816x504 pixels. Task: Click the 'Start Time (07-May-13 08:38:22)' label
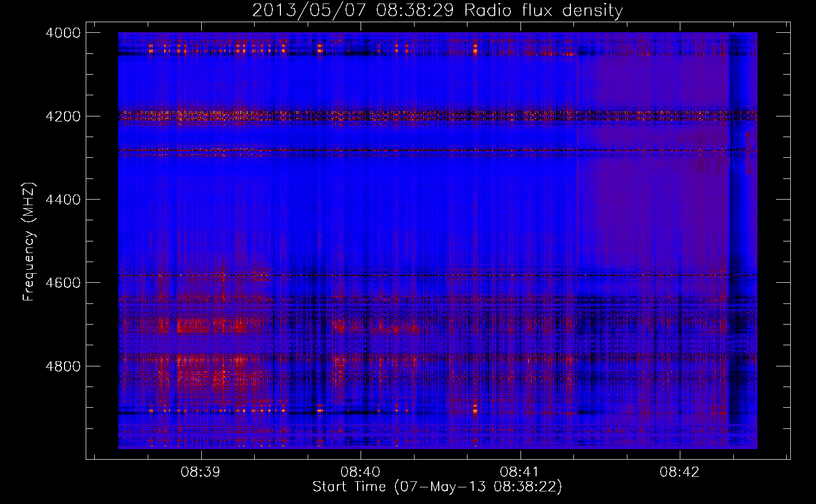click(x=437, y=487)
